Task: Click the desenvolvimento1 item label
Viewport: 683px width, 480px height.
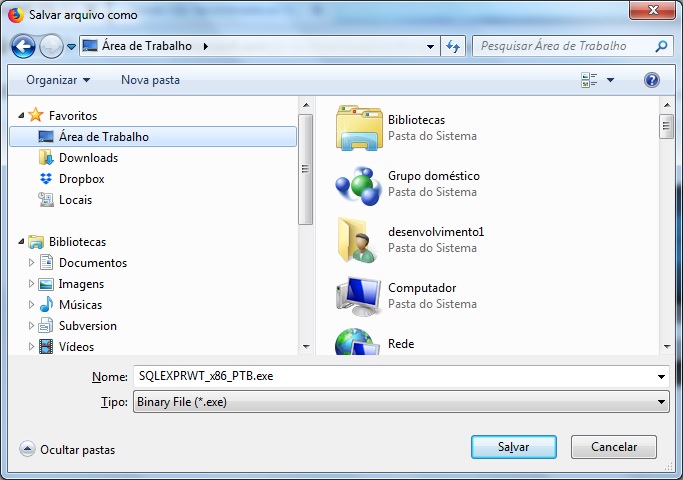Action: pyautogui.click(x=436, y=231)
